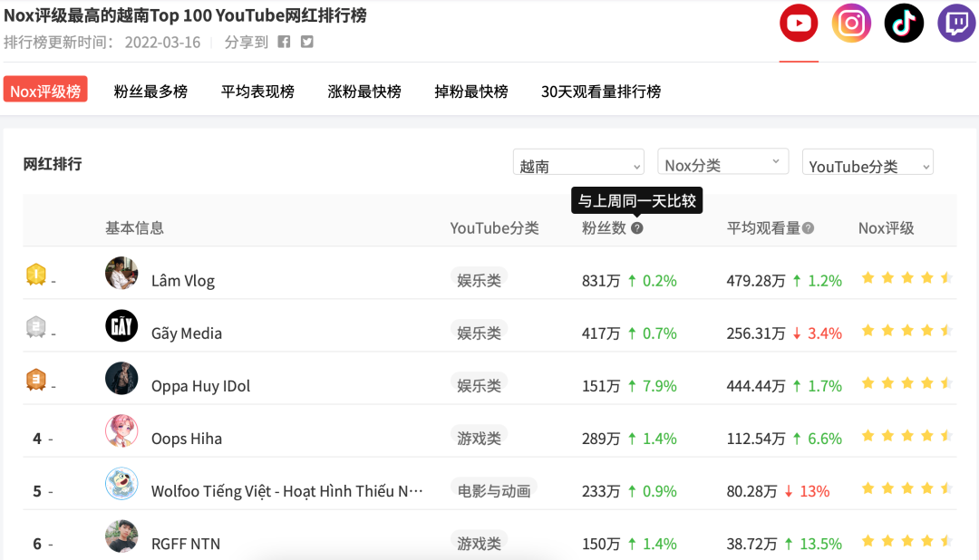Click the 112.54万 average views value
979x560 pixels.
point(755,439)
